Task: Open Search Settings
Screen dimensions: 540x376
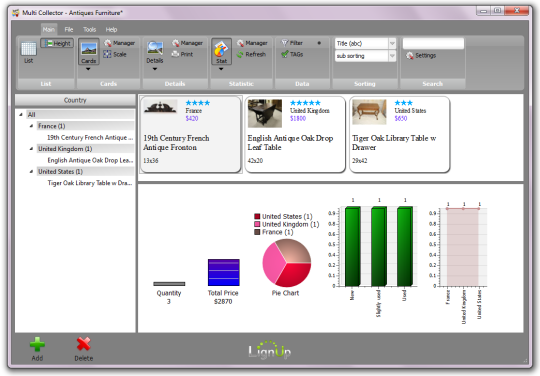Action: pyautogui.click(x=421, y=55)
